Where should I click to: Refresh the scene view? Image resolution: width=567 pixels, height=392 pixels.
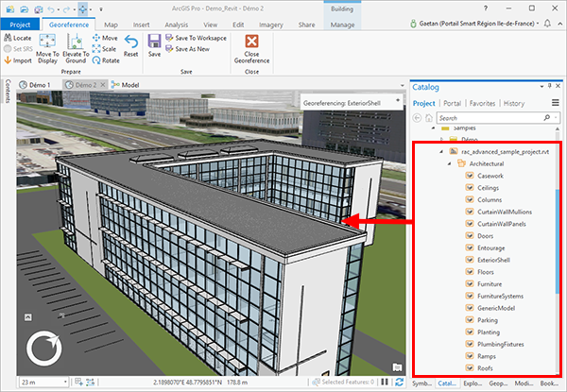tap(400, 382)
